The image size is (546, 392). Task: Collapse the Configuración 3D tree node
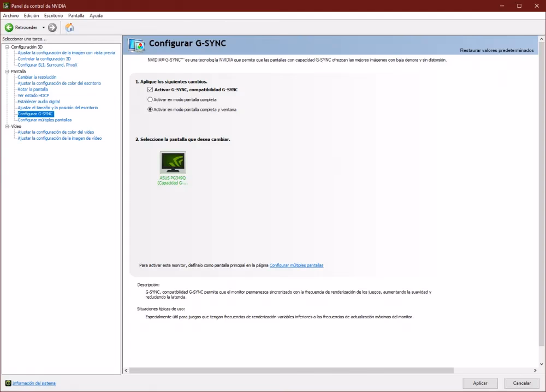coord(7,46)
